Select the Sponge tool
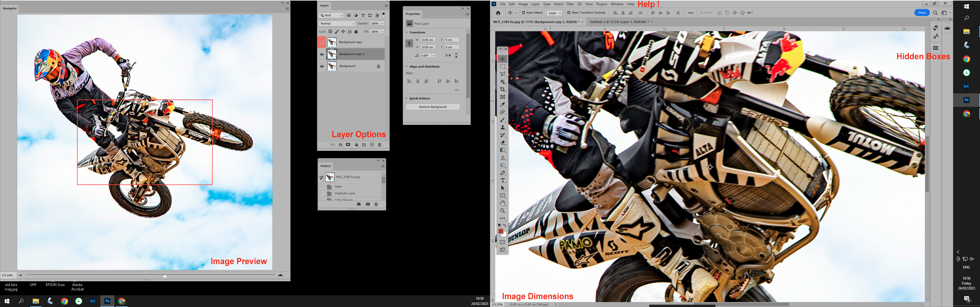The height and width of the screenshot is (307, 980). [x=503, y=165]
